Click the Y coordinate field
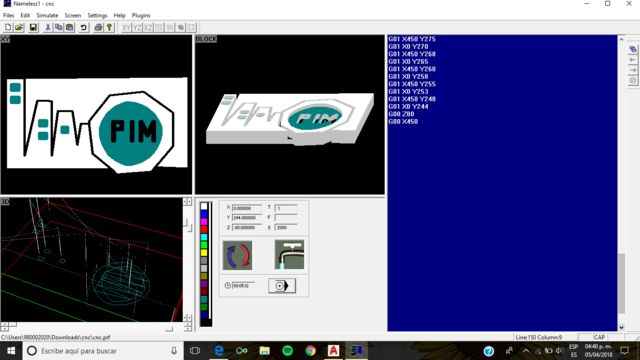 (x=247, y=218)
